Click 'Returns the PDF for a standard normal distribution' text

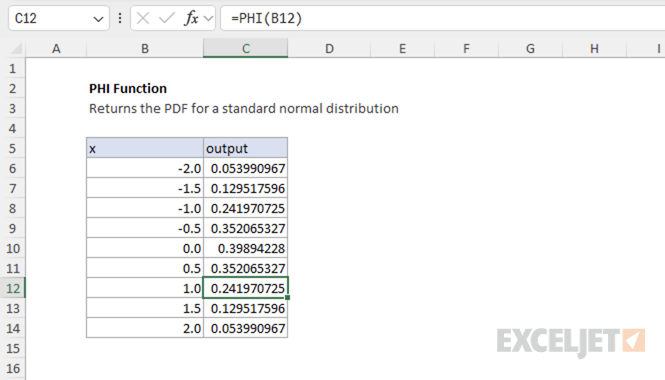point(244,109)
